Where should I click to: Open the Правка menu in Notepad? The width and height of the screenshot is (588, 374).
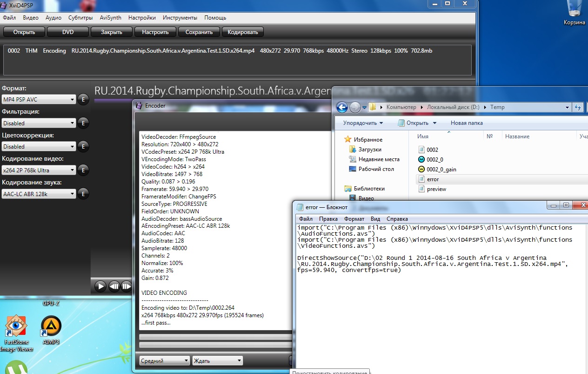tap(328, 219)
